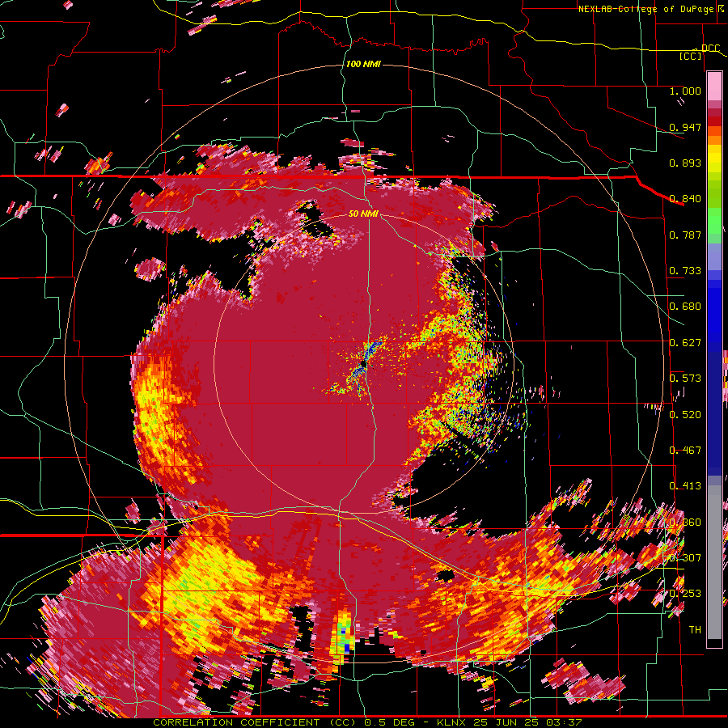728x728 pixels.
Task: Select the 0.840 scale value
Action: click(685, 199)
